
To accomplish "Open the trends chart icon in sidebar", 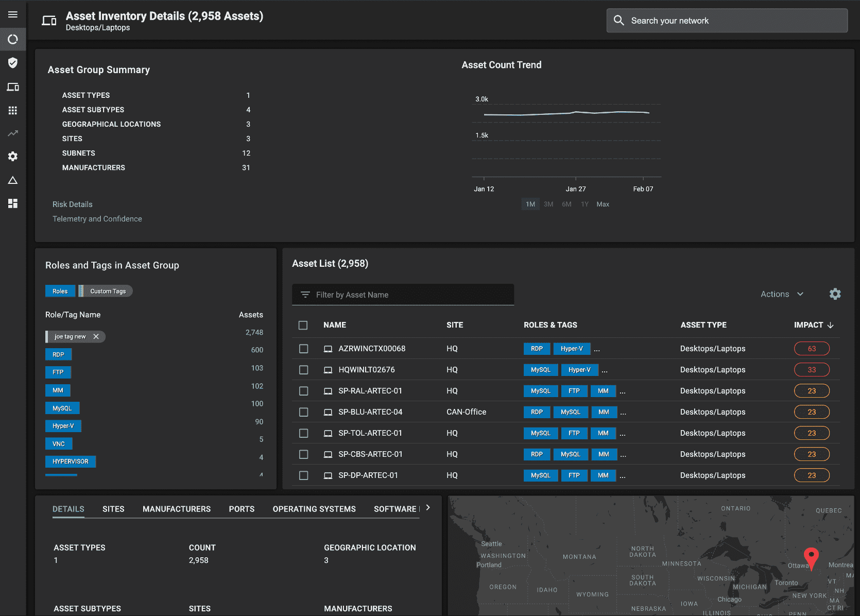I will [x=13, y=133].
